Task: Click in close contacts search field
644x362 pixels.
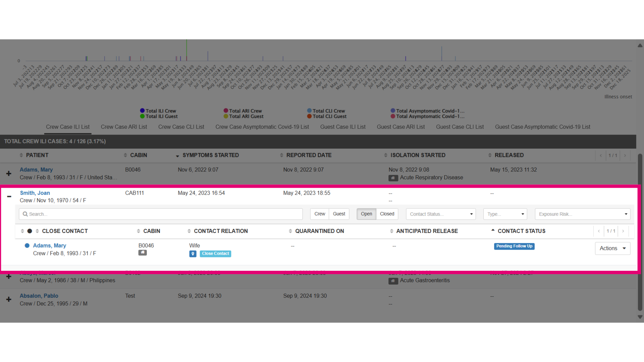Action: (x=161, y=214)
